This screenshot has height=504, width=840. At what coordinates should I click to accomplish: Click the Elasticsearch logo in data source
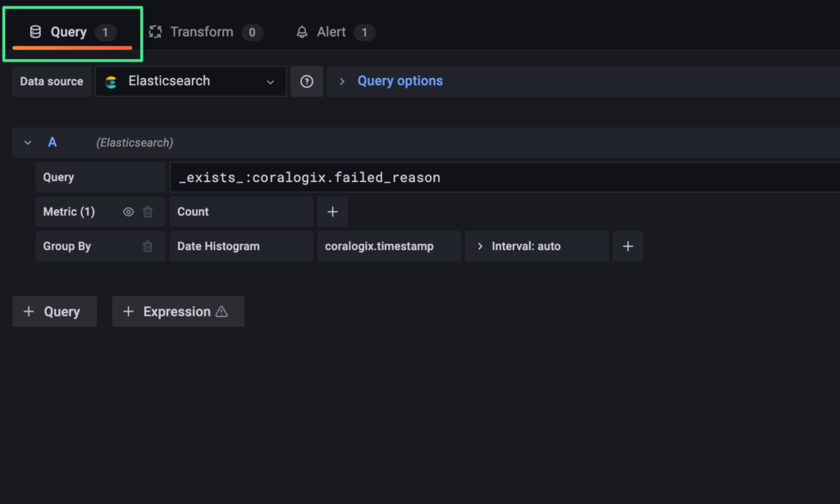click(112, 82)
